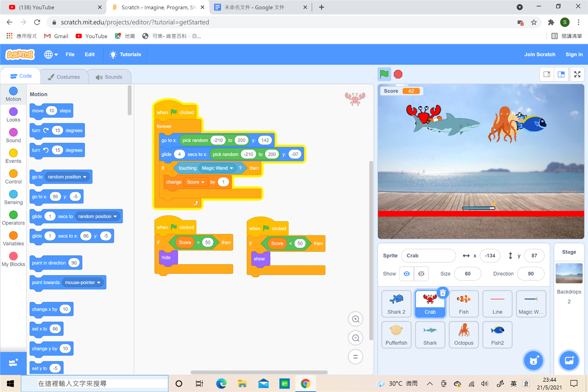588x392 pixels.
Task: Delete the Crab sprite with trash icon
Action: tap(443, 293)
